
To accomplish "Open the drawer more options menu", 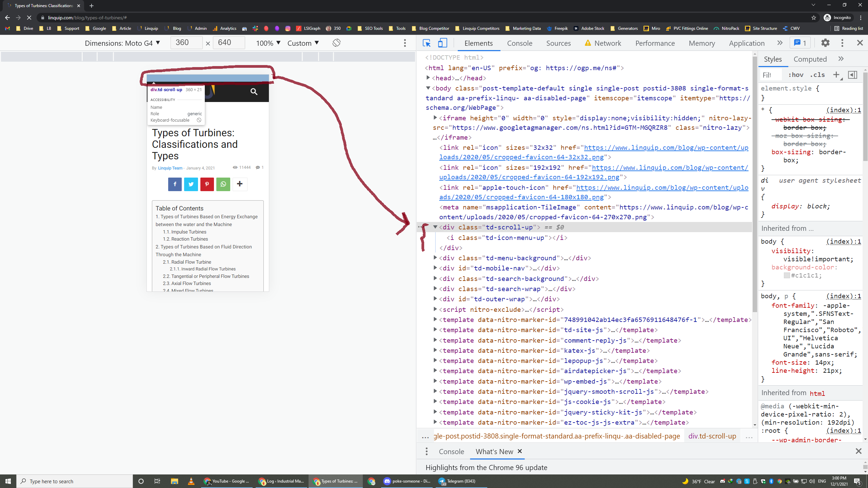I will (427, 451).
